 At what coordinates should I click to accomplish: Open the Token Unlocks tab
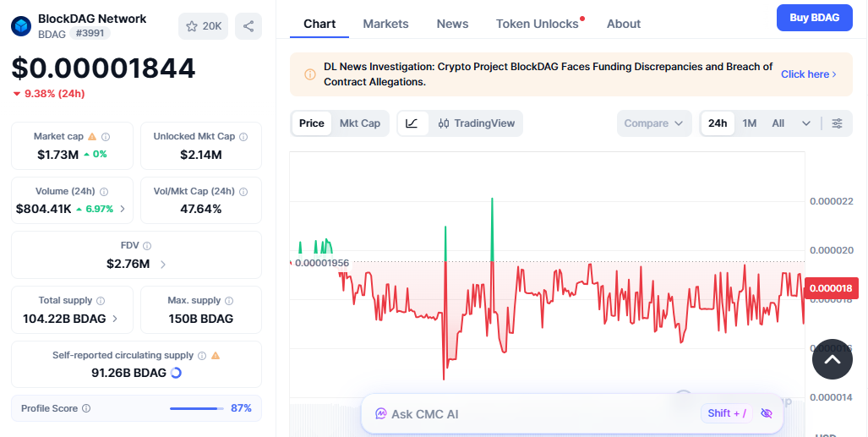[x=538, y=24]
